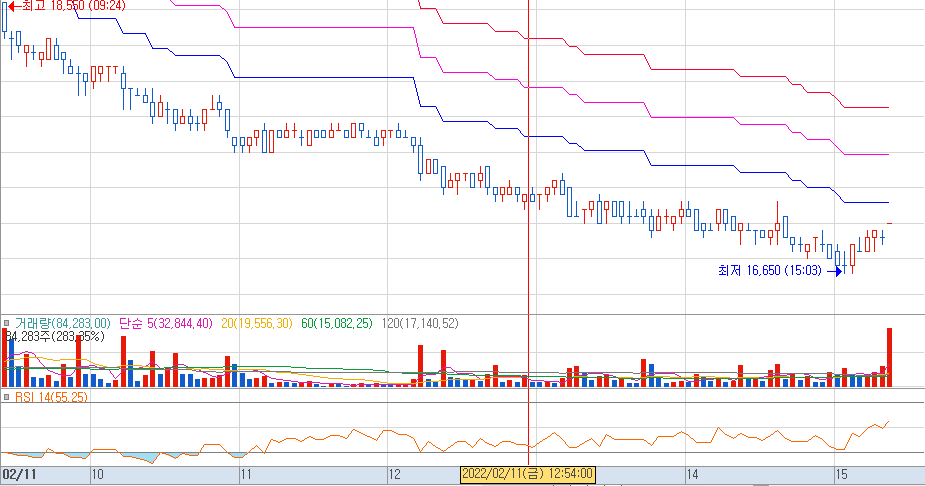The width and height of the screenshot is (925, 486).
Task: Click the 최고 18,550 (09:24) high price label
Action: point(73,6)
